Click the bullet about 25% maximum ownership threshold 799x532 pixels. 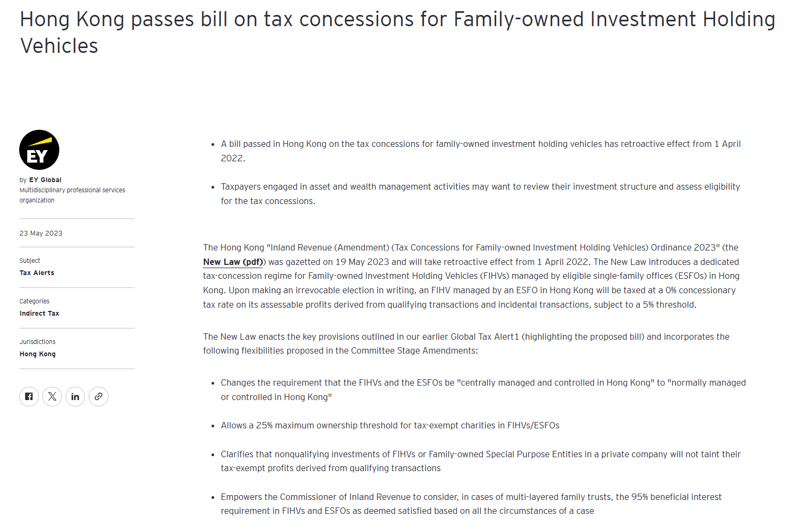[390, 426]
